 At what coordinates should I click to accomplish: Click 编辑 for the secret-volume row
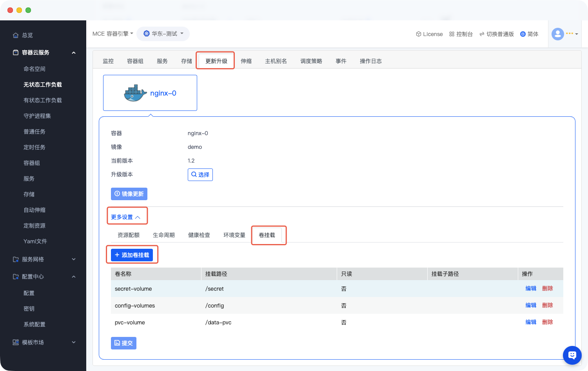pos(531,288)
